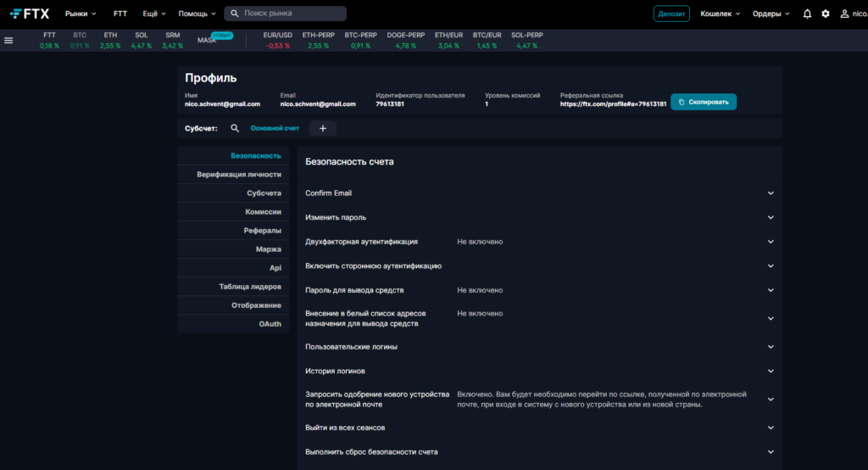The height and width of the screenshot is (470, 868).
Task: Click the subaccount search magnifier icon
Action: [236, 128]
